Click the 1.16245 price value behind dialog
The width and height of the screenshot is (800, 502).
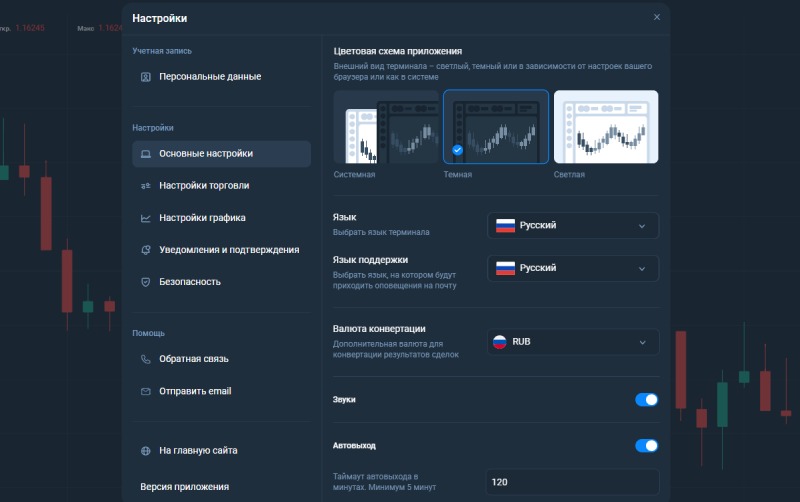pyautogui.click(x=30, y=28)
